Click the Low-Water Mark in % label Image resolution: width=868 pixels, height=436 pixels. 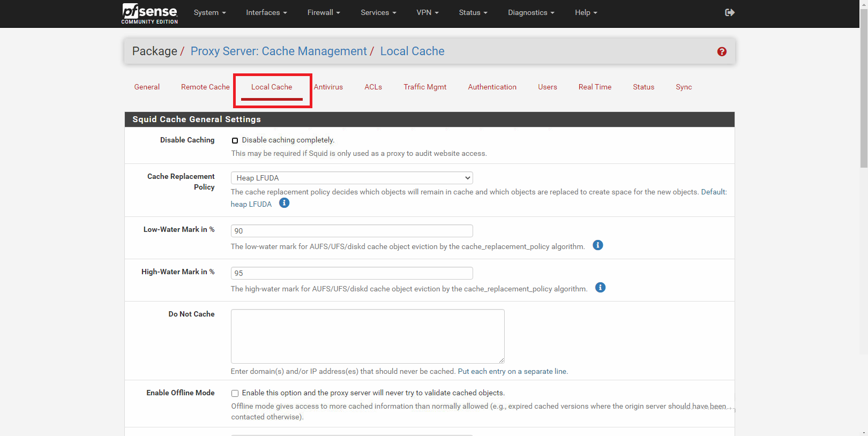point(179,229)
